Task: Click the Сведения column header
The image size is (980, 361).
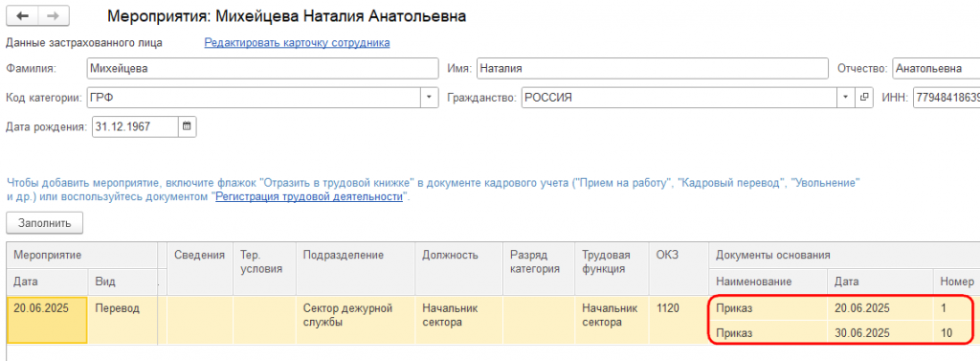Action: [199, 269]
